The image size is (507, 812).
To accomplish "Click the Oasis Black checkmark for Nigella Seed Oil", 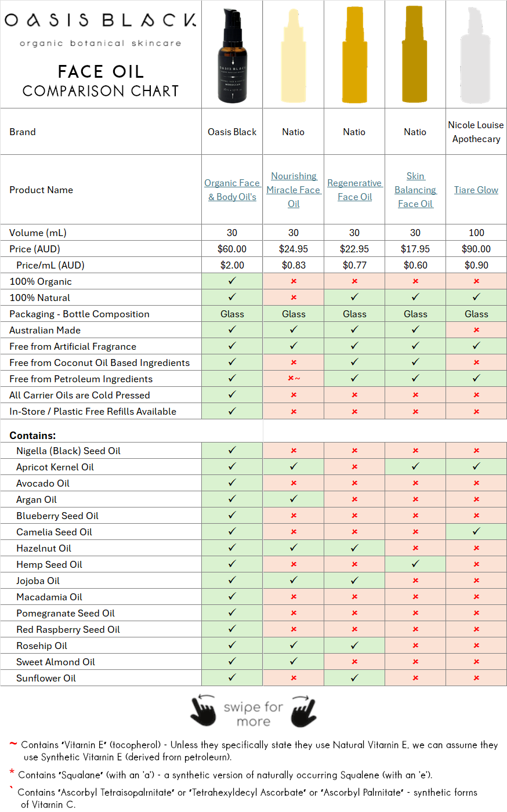I will click(232, 450).
